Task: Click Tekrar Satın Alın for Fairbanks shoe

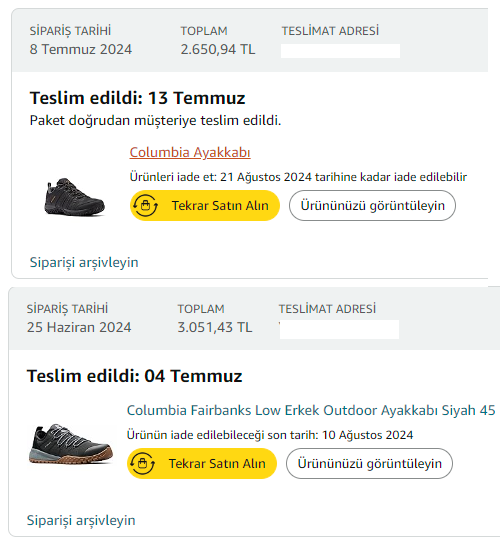Action: tap(202, 463)
